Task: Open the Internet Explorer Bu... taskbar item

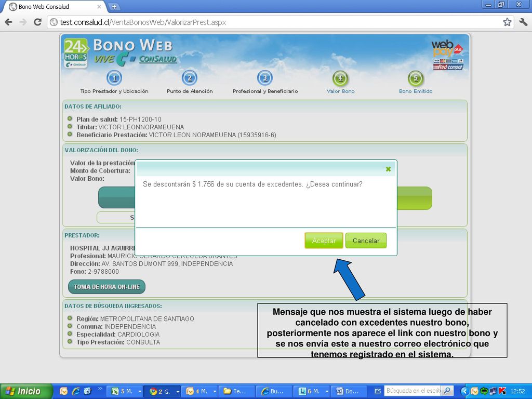Action: click(273, 391)
